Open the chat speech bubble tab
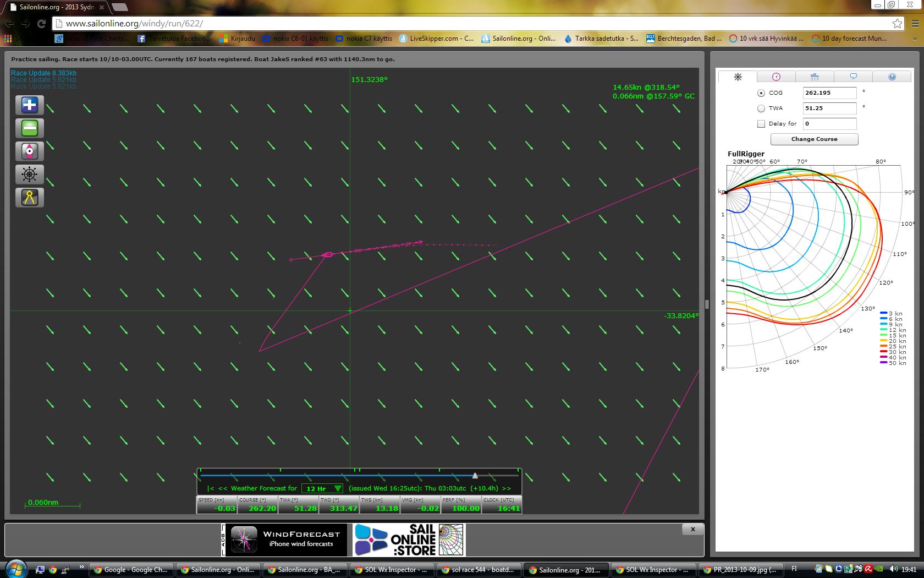This screenshot has height=578, width=924. (853, 77)
